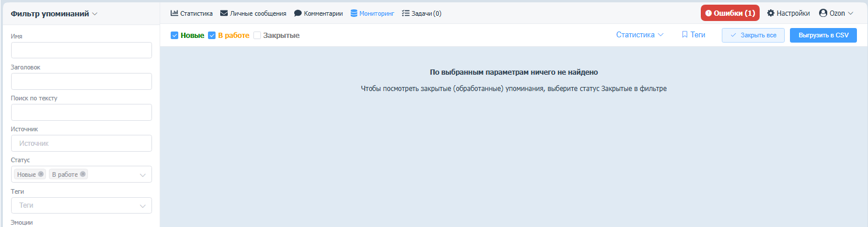This screenshot has height=227, width=868.
Task: Click the Задачи checklist icon
Action: (406, 13)
